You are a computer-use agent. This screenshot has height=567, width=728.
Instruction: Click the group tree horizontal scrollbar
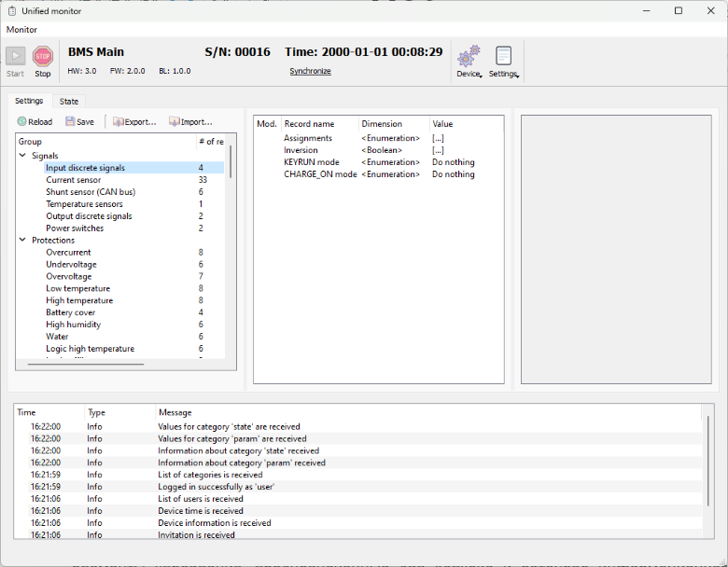pos(86,365)
